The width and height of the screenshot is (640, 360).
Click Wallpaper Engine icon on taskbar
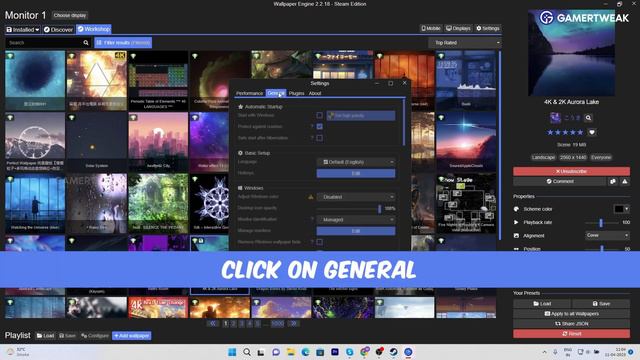pos(408,352)
